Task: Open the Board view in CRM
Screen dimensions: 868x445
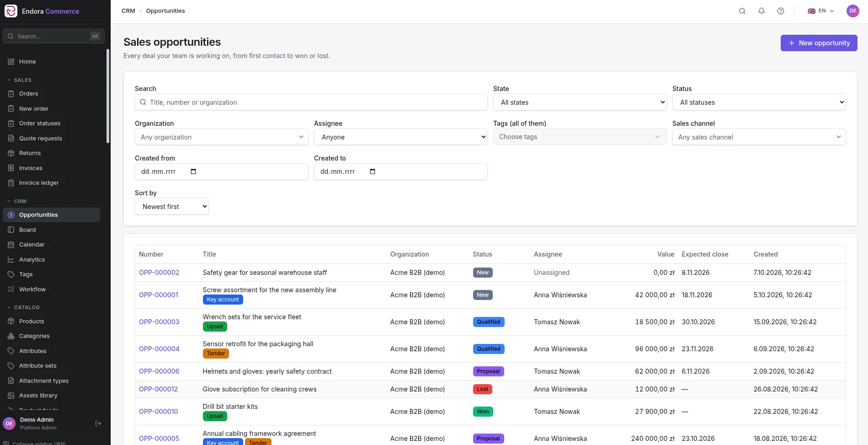Action: pyautogui.click(x=51, y=230)
